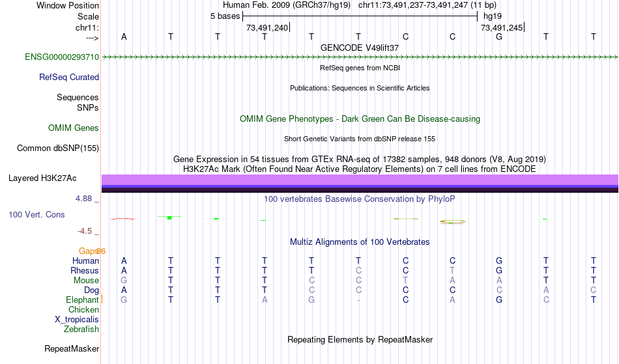Image resolution: width=619 pixels, height=364 pixels.
Task: Click the ENSG00000293710 gene label
Action: click(x=62, y=57)
